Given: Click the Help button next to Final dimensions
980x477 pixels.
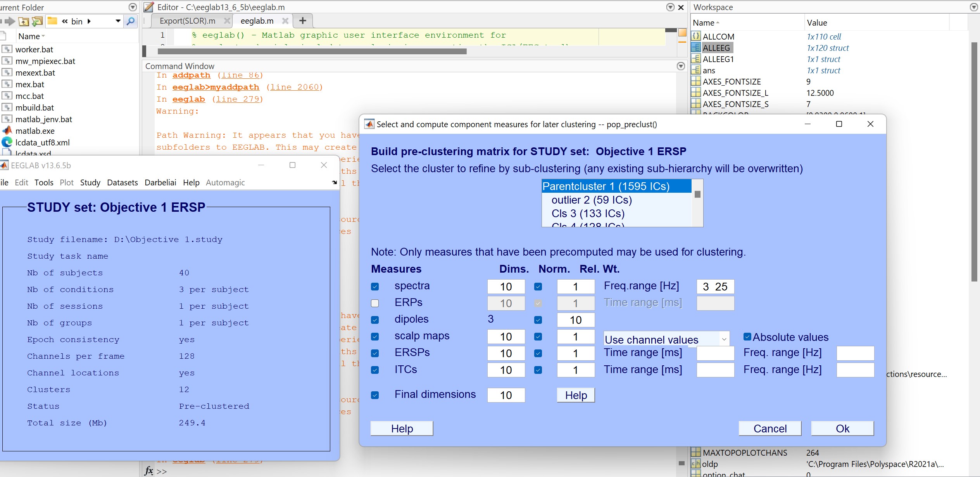Looking at the screenshot, I should (575, 395).
